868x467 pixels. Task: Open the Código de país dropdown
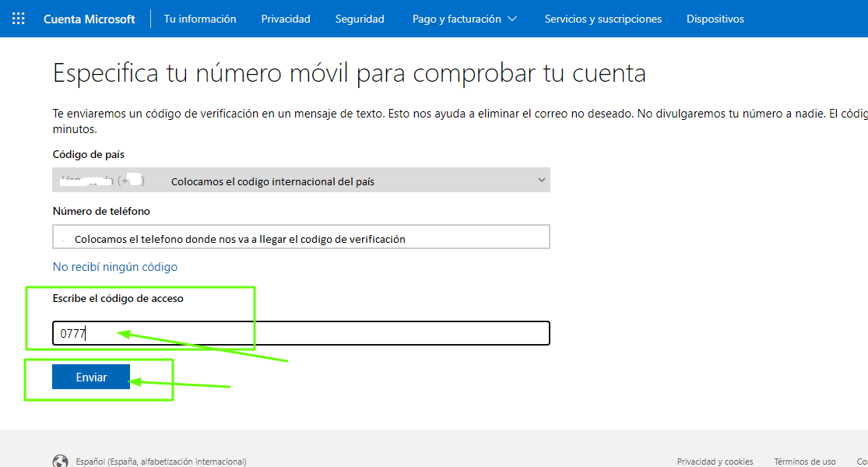click(300, 181)
